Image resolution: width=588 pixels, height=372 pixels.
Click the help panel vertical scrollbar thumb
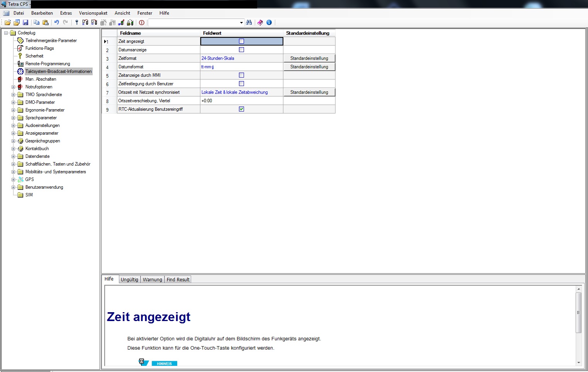point(578,313)
